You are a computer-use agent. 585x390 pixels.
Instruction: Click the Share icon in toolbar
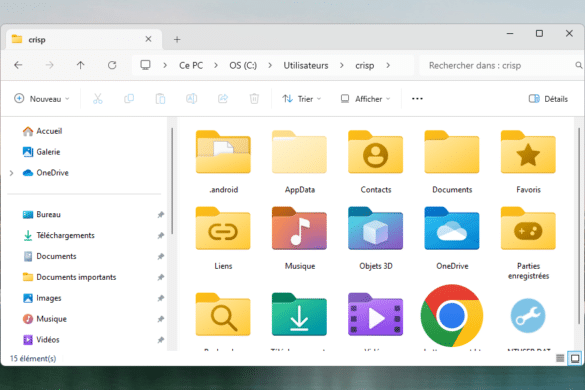pos(223,99)
